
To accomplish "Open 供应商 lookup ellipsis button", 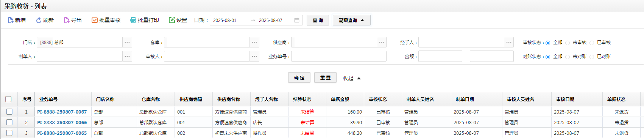I will (382, 42).
